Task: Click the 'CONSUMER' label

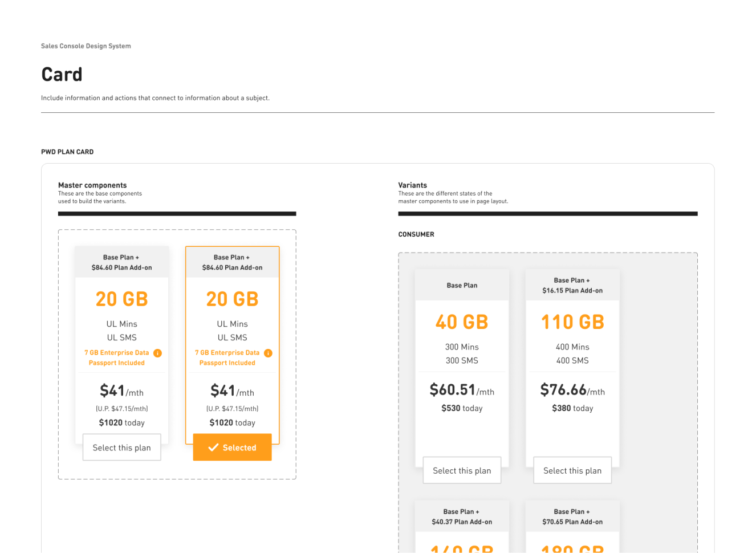Action: (416, 234)
